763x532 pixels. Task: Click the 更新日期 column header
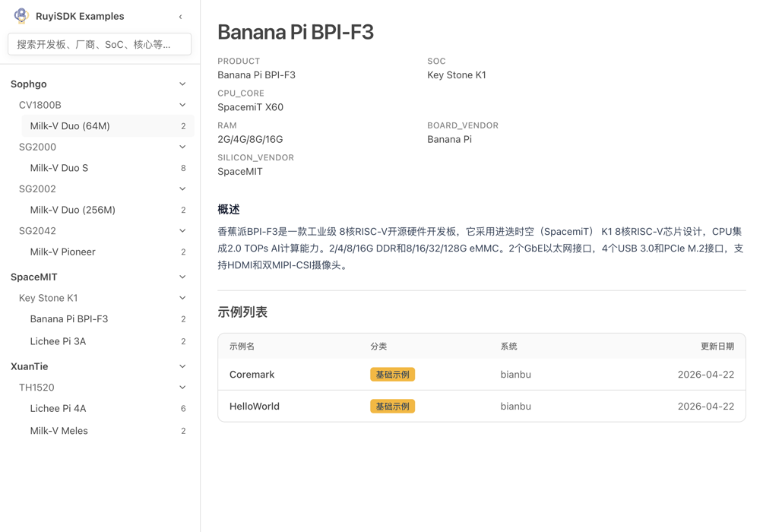[x=717, y=346]
